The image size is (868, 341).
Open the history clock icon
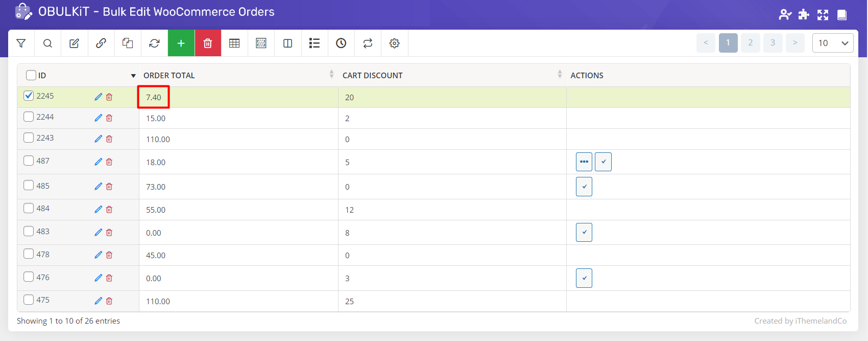click(x=341, y=43)
